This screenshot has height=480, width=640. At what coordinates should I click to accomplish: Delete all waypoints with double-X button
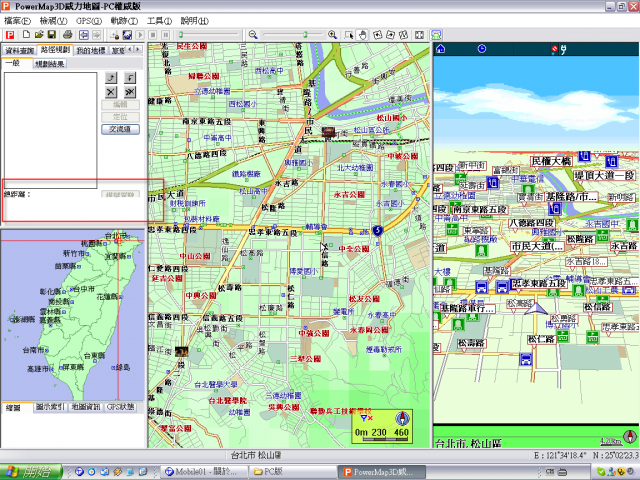click(130, 92)
